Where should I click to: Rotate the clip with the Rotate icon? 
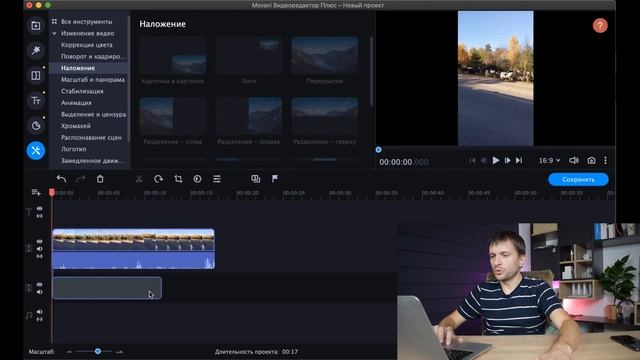(158, 179)
